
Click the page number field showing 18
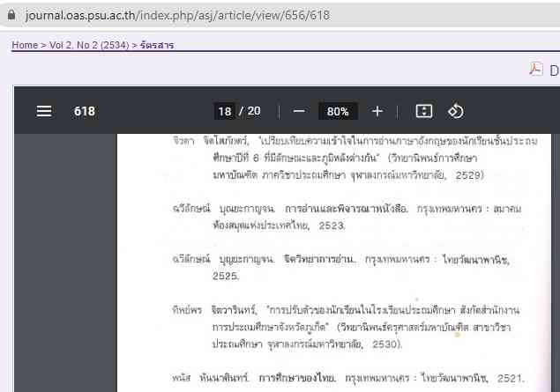point(225,111)
